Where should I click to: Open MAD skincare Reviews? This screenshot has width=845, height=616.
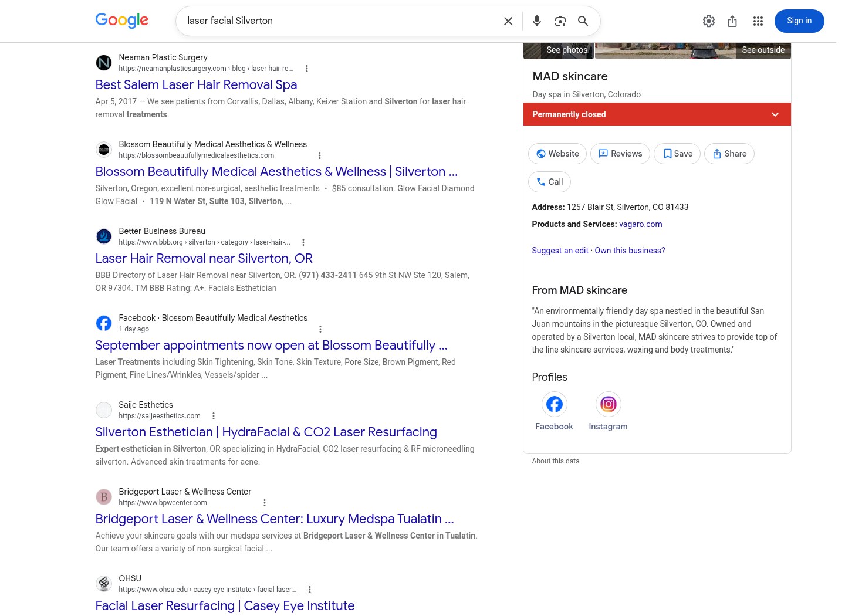[x=620, y=154]
